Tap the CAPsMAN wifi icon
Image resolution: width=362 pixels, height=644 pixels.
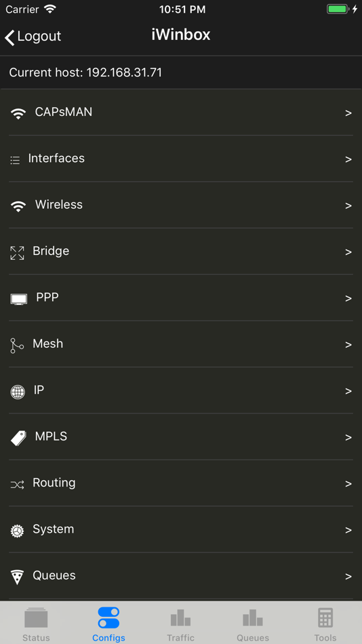(x=18, y=113)
